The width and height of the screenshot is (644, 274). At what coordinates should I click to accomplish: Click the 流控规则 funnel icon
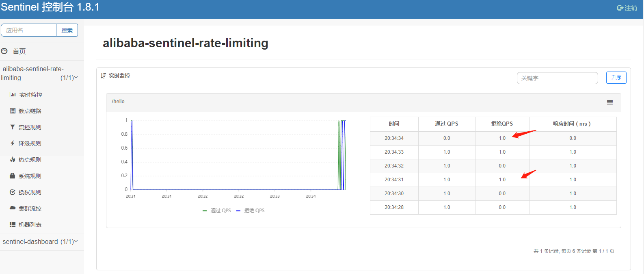point(13,127)
